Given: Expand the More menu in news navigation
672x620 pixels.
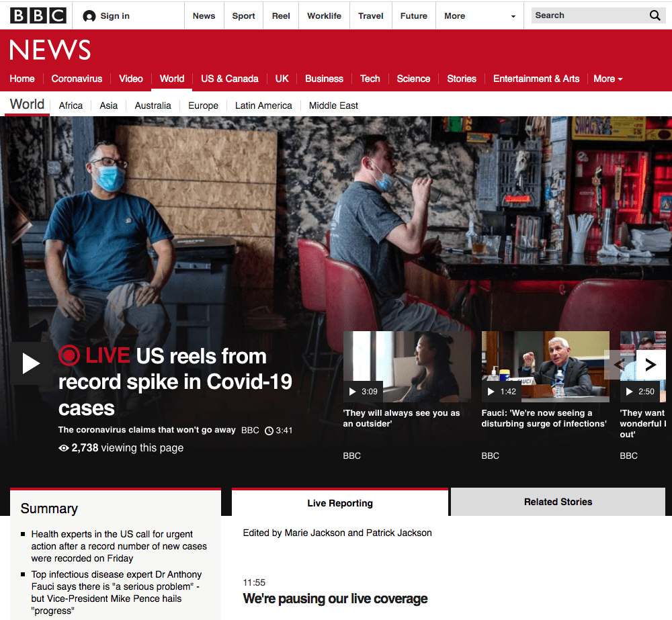Looking at the screenshot, I should [607, 79].
